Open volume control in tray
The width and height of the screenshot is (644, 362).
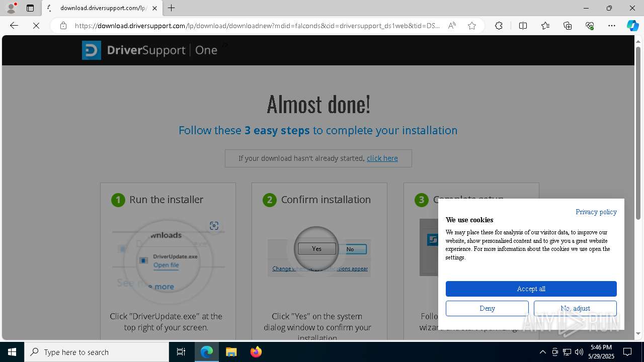[579, 352]
